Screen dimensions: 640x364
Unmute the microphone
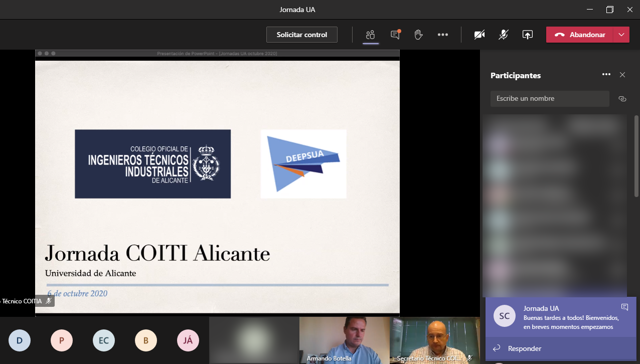tap(504, 35)
